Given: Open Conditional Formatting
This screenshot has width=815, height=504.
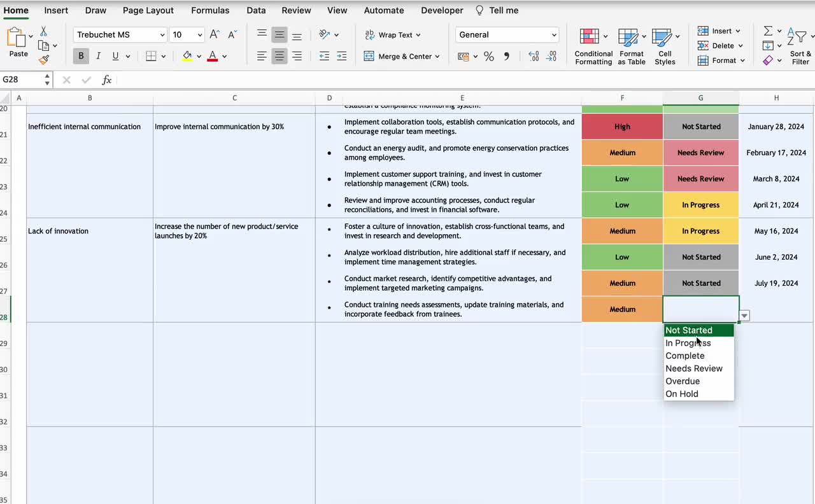Looking at the screenshot, I should [593, 45].
